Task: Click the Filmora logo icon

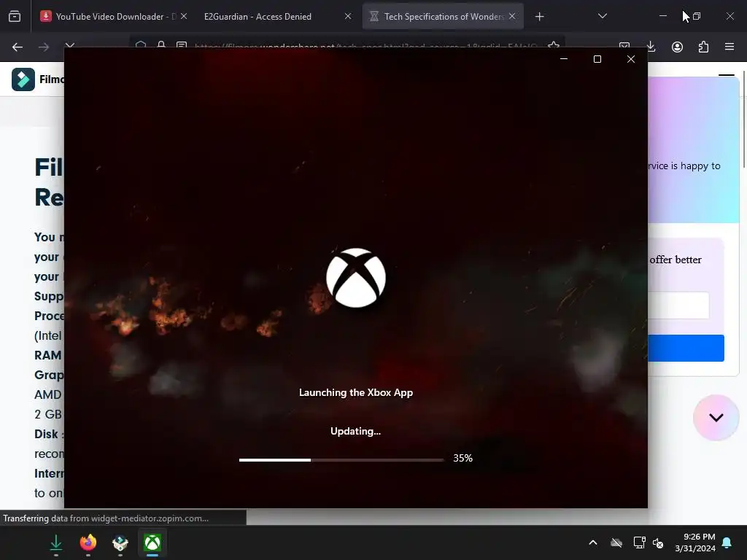Action: [x=23, y=79]
